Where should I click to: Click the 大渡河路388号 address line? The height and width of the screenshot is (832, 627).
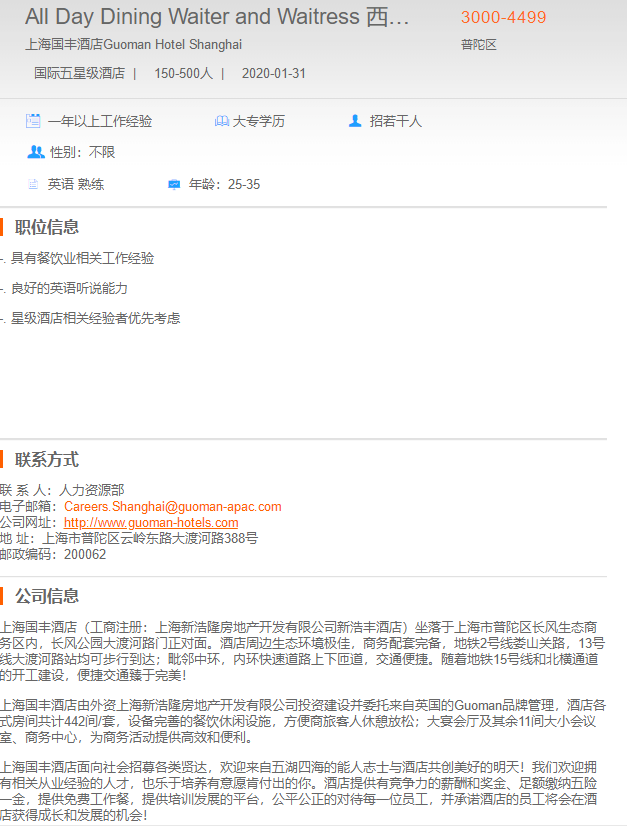click(129, 538)
